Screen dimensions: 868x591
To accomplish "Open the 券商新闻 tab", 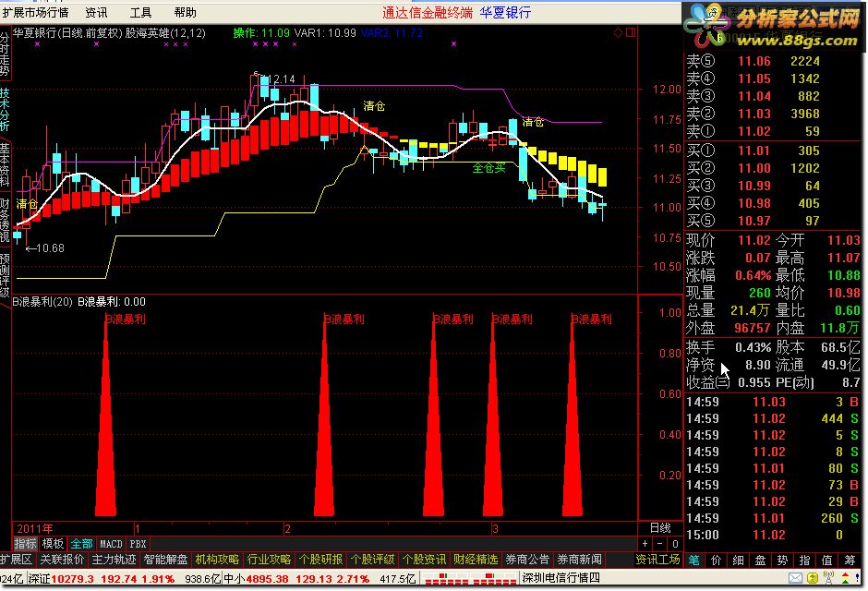I will click(x=579, y=560).
